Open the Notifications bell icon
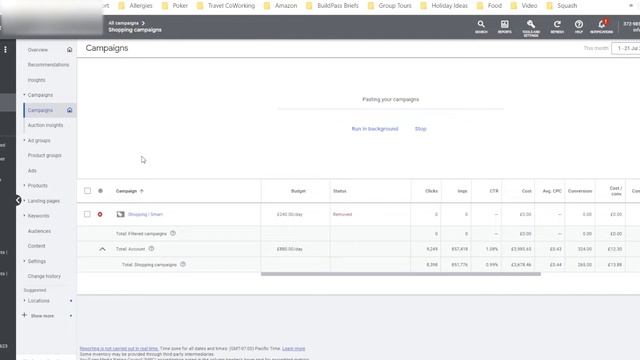The width and height of the screenshot is (640, 360). (602, 26)
